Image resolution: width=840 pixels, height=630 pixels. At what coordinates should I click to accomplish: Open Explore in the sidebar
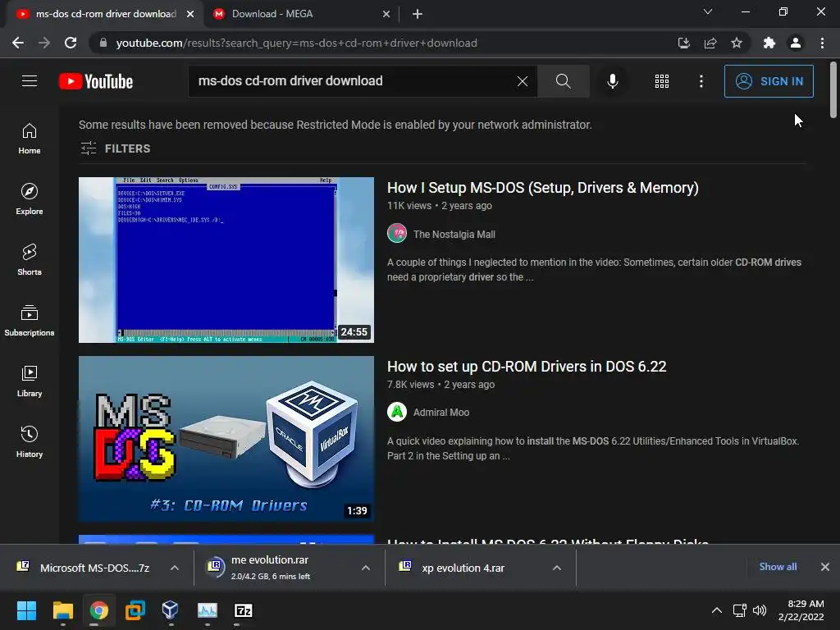[30, 199]
